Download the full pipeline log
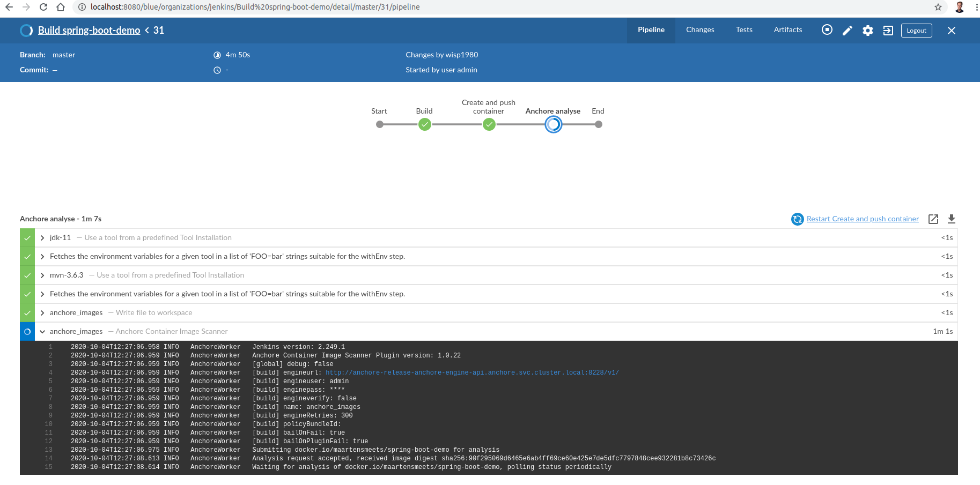 coord(952,219)
